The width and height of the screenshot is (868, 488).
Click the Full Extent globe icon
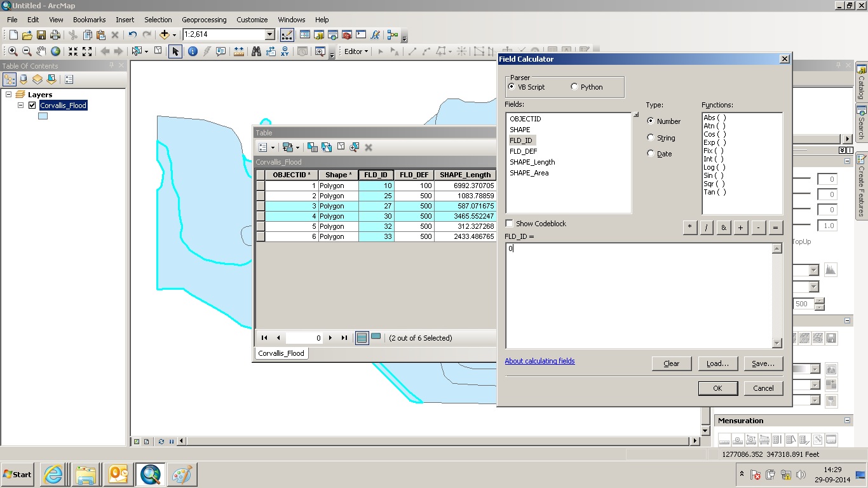pos(55,51)
